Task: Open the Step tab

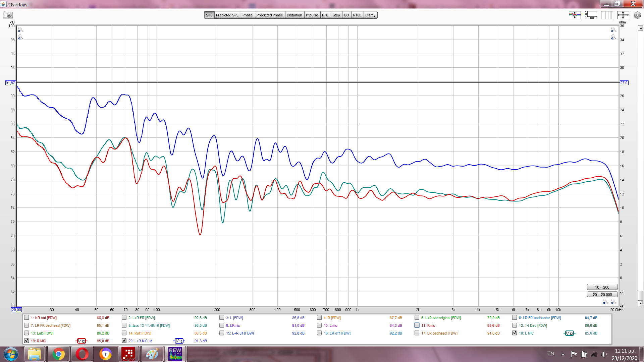Action: [x=336, y=15]
